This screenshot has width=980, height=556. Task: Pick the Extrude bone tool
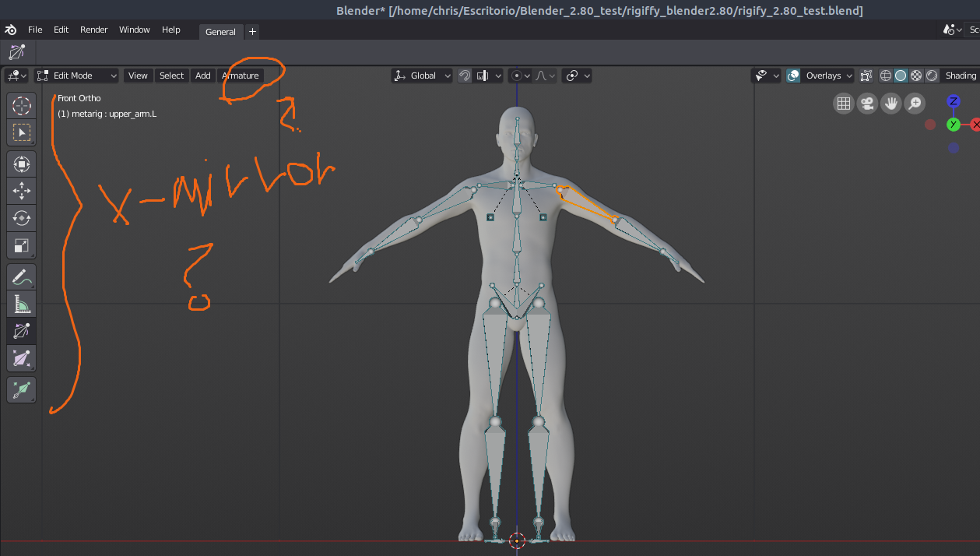tap(22, 390)
